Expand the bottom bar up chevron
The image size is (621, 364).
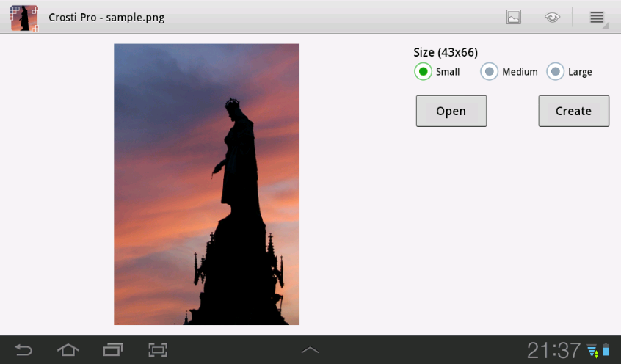click(310, 350)
